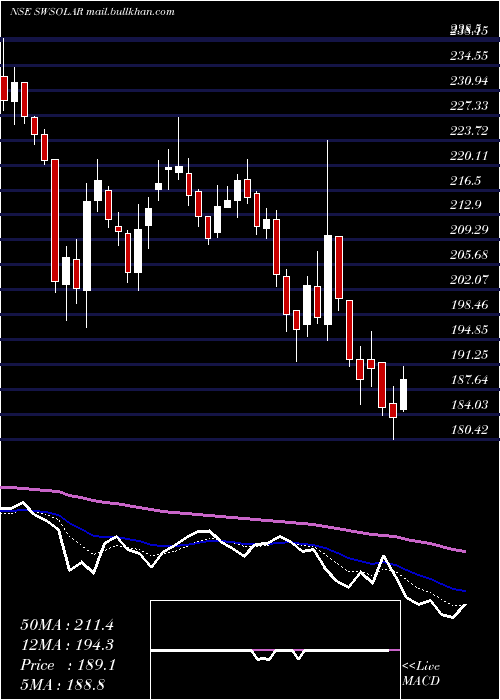Click the 12MA : 194.3 readout
Screen dimensions: 500x700
[x=67, y=645]
